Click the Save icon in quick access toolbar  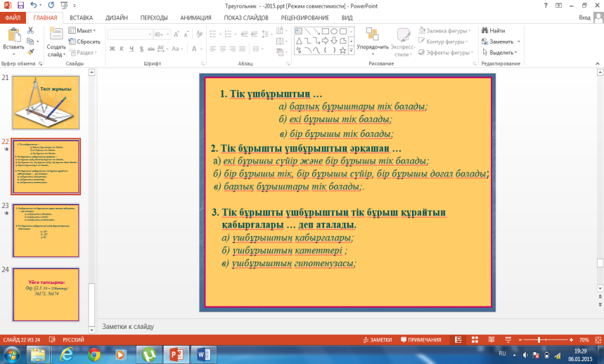(20, 5)
